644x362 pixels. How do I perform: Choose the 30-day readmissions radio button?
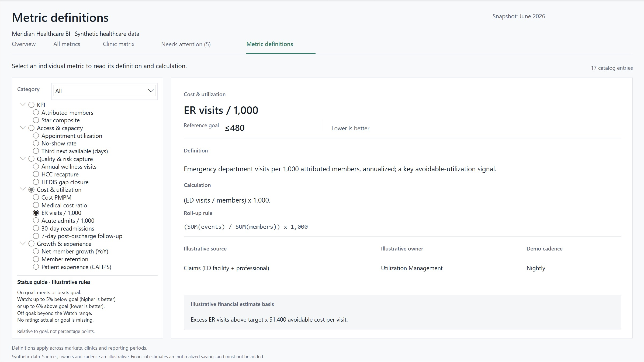tap(36, 228)
